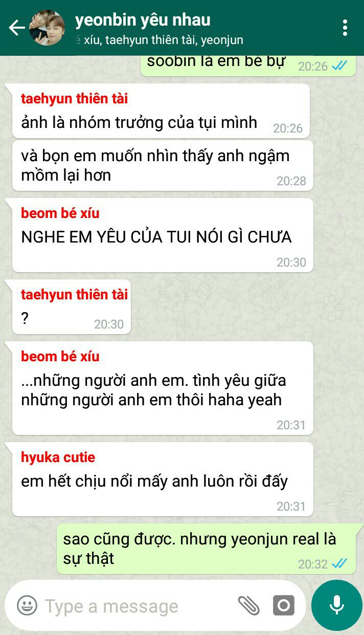This screenshot has width=364, height=635.
Task: Open the group profile picture
Action: click(x=48, y=28)
